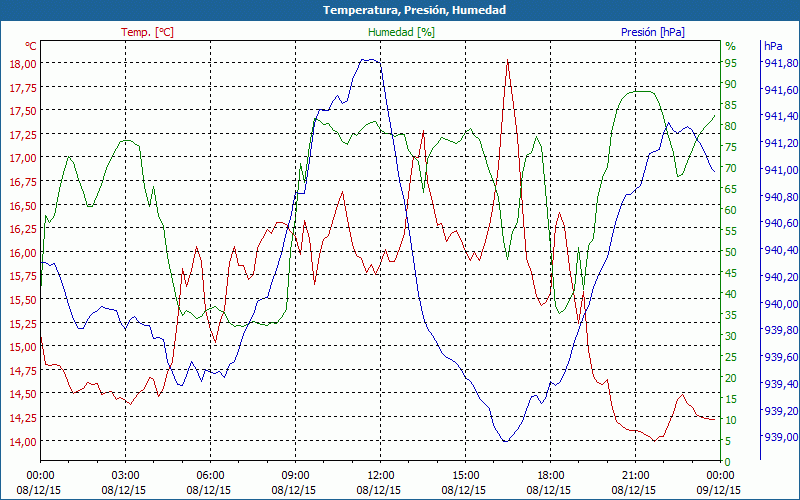The width and height of the screenshot is (800, 500).
Task: Click the red °C axis unit label
Action: [x=31, y=46]
